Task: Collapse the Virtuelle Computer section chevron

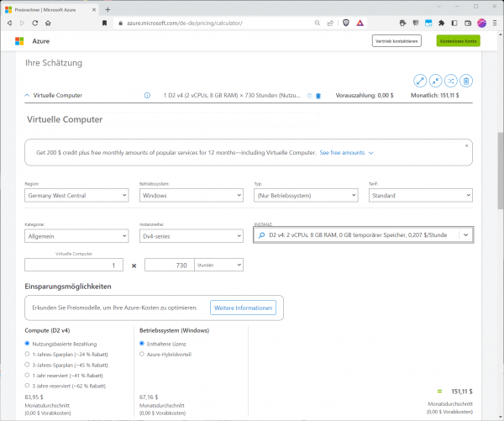Action: (x=27, y=95)
